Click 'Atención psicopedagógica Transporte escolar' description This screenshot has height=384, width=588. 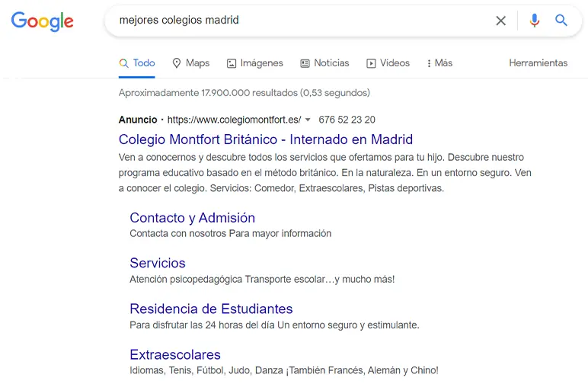(x=262, y=280)
